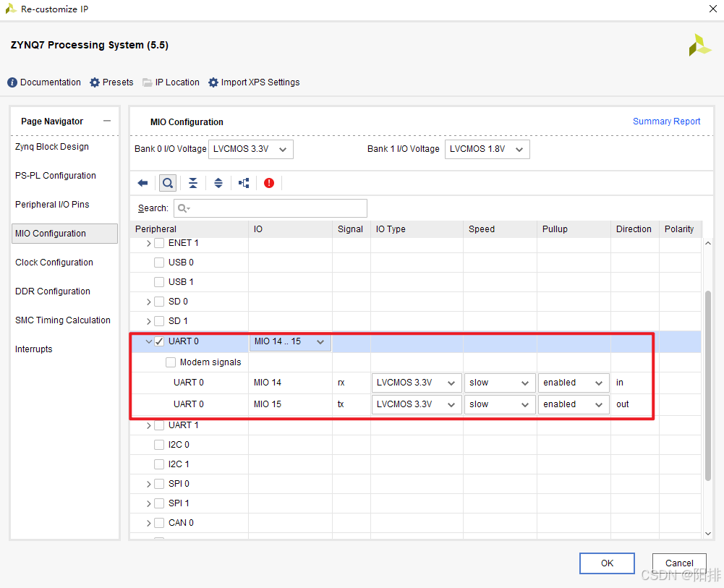
Task: Click the Direction column header
Action: point(634,229)
